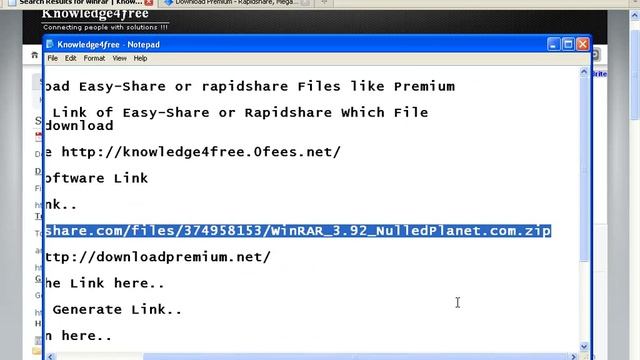640x360 pixels.
Task: Switch to the Download Premium Rapidshare browser tab
Action: click(237, 2)
